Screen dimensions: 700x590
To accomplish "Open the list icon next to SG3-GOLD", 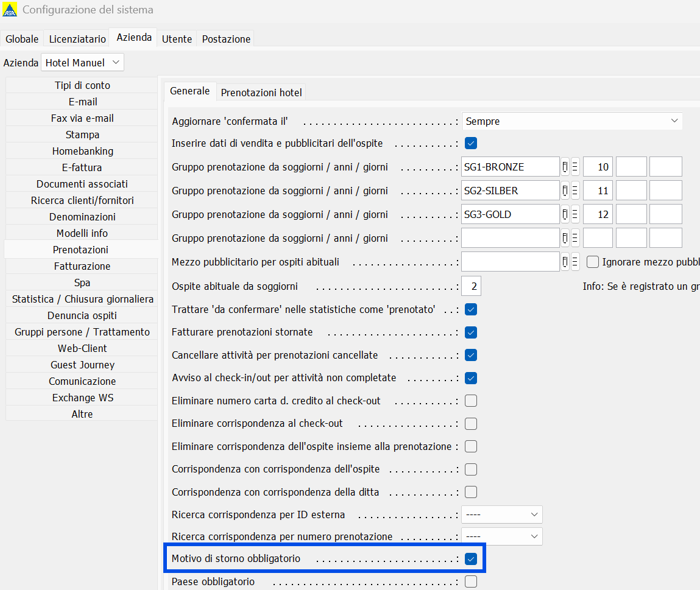I will (575, 214).
